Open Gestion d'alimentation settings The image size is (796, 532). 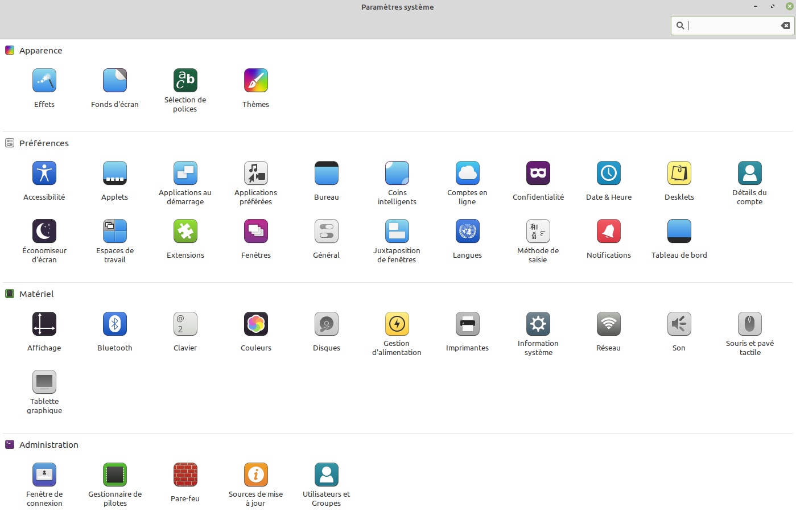point(397,324)
